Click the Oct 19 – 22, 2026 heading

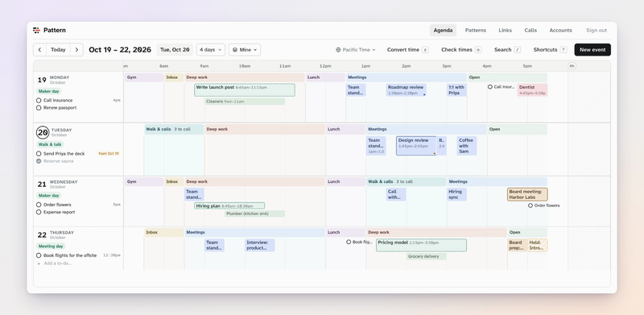coord(120,50)
